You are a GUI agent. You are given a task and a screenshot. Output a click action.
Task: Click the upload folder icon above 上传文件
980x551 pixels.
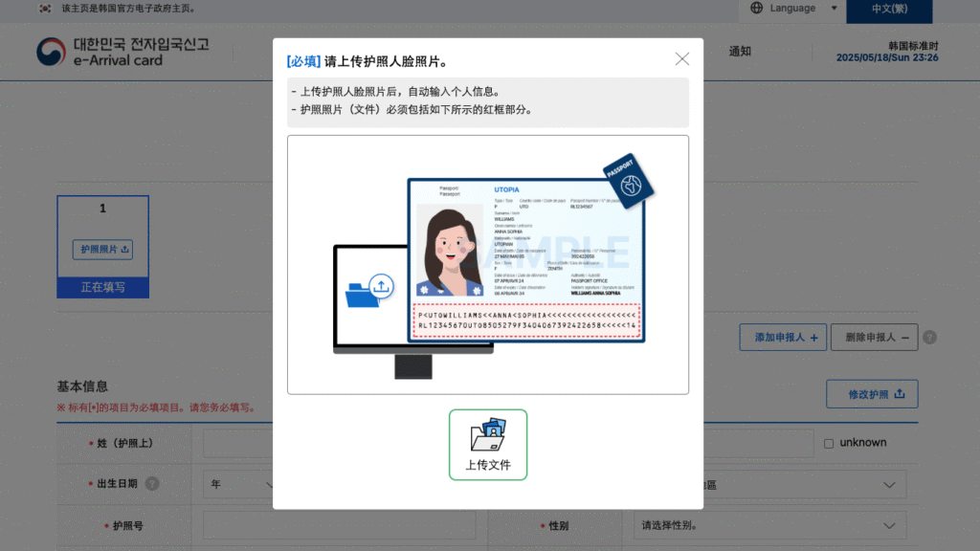[x=488, y=438]
